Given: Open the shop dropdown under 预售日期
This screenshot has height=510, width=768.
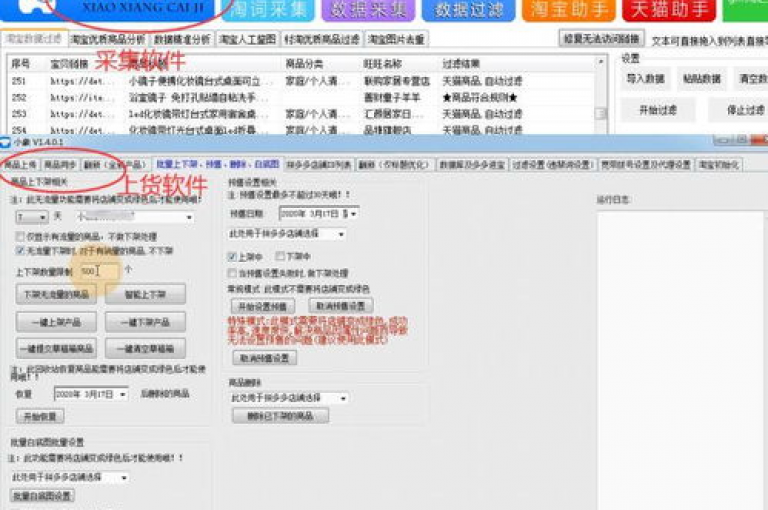Looking at the screenshot, I should 287,234.
